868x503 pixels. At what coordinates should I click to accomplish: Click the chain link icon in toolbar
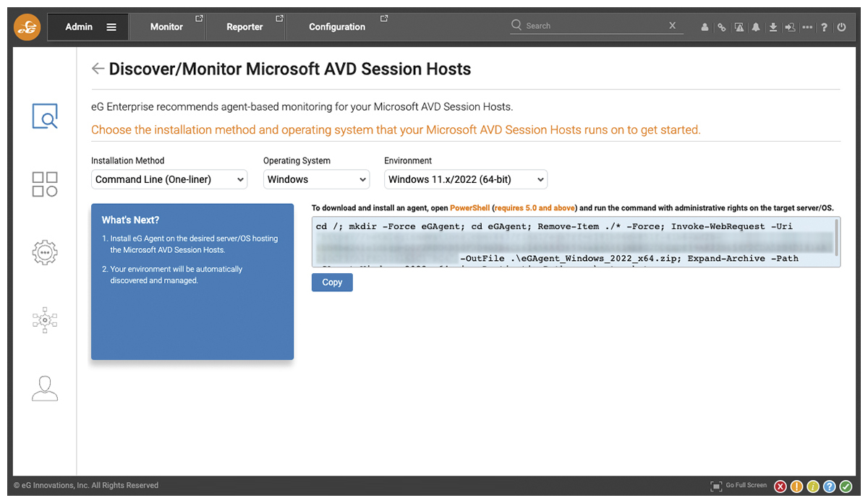tap(721, 27)
